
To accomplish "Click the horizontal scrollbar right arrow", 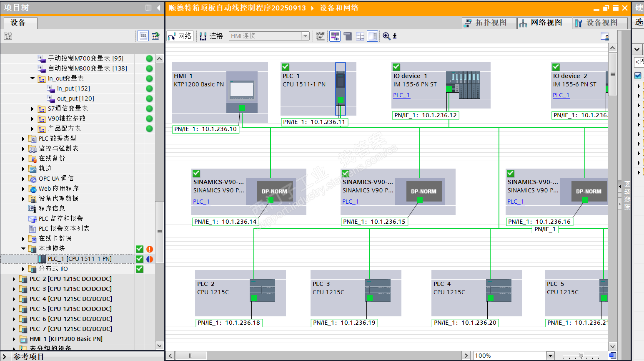I will 466,356.
